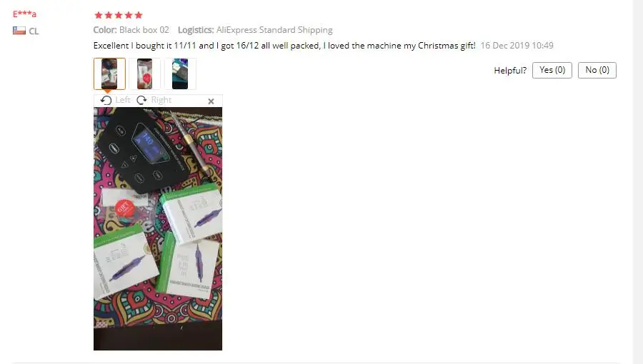Click the enlarged tattoo machine photo
The image size is (643, 364).
158,228
